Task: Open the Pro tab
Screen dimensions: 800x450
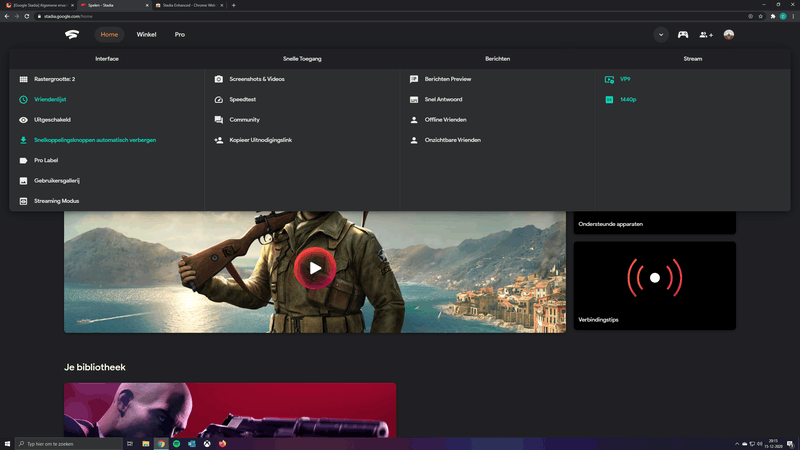Action: coord(180,35)
